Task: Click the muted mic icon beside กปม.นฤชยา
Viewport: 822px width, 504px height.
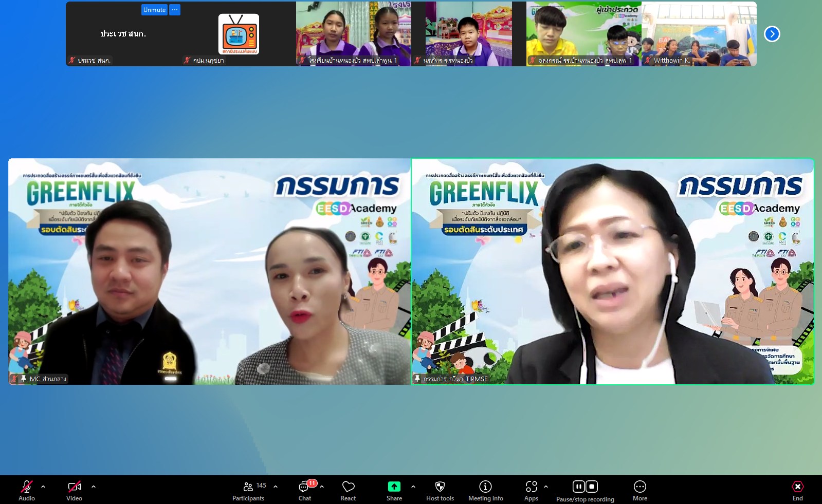Action: click(187, 60)
